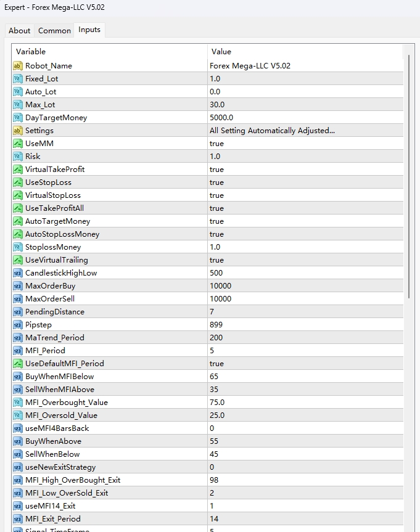The width and height of the screenshot is (420, 532).
Task: Toggle the VirtualStopLoss true value
Action: (x=216, y=195)
